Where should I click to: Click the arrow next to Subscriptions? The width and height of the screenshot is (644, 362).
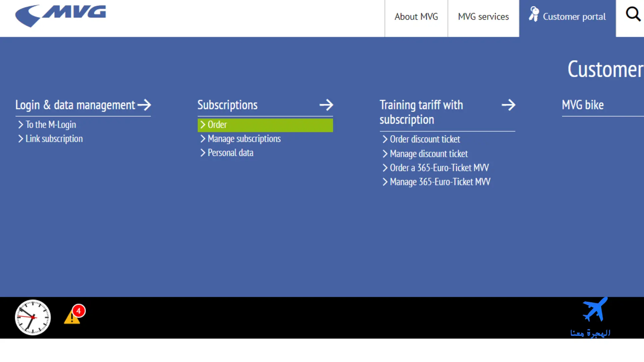(326, 105)
